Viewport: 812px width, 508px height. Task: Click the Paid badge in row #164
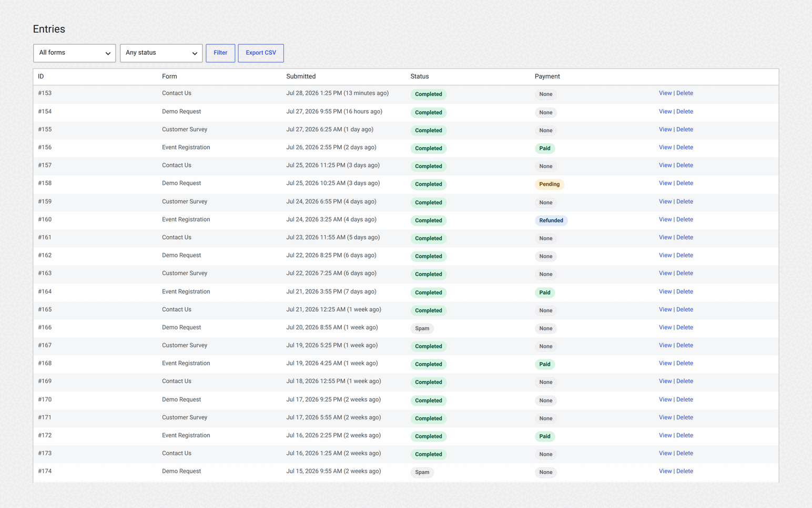tap(545, 293)
